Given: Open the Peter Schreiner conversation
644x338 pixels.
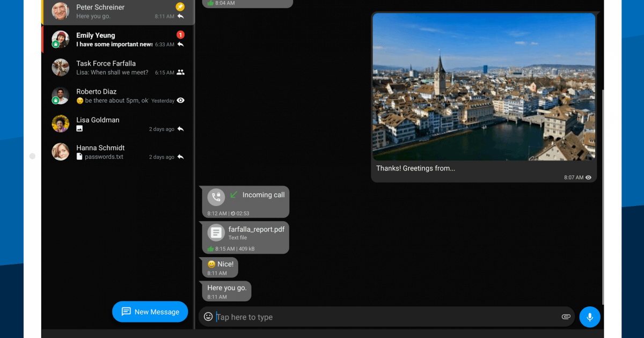Looking at the screenshot, I should click(x=118, y=11).
